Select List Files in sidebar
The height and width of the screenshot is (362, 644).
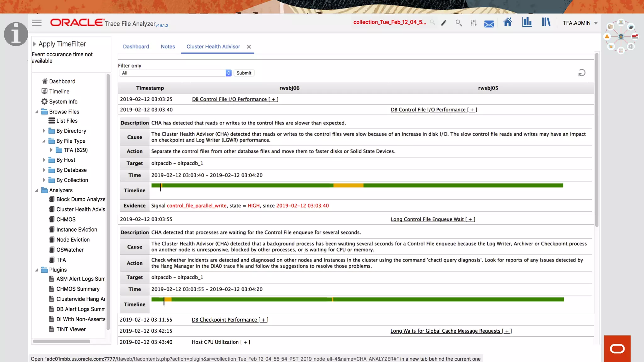point(67,121)
